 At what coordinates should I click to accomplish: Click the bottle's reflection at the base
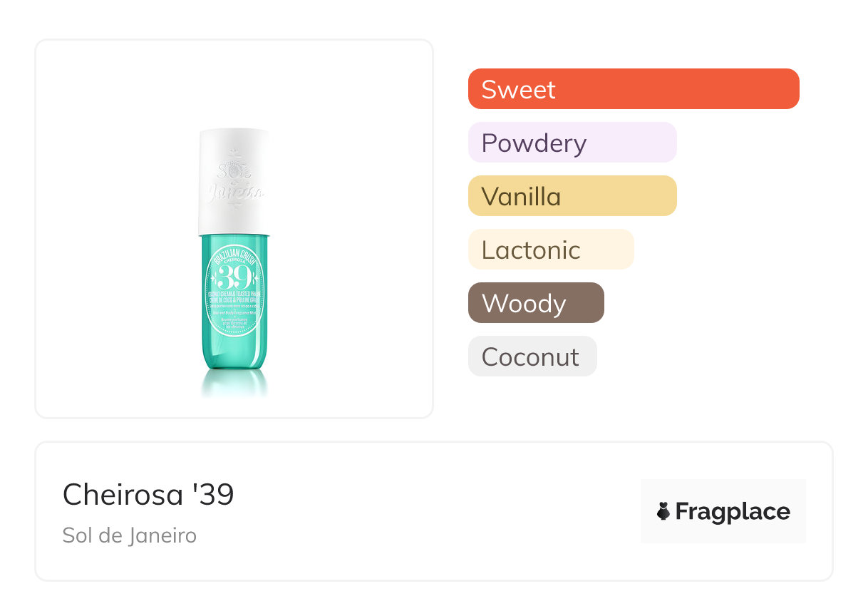tap(234, 384)
